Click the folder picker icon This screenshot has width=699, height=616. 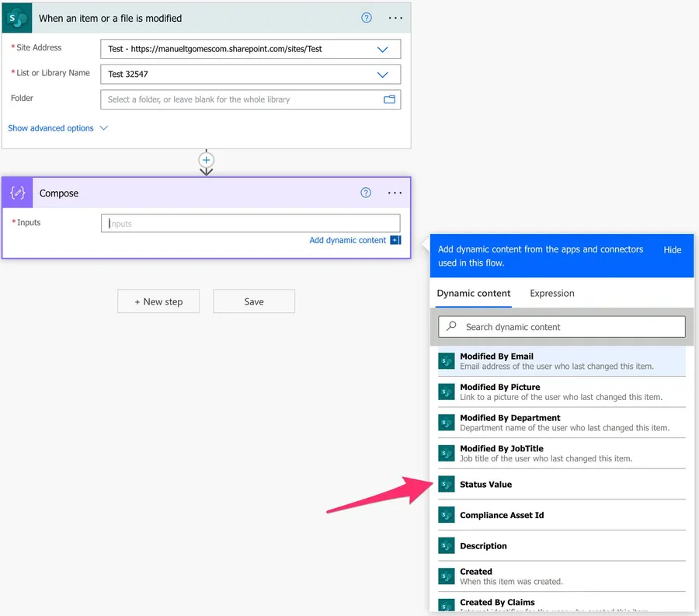[x=389, y=99]
